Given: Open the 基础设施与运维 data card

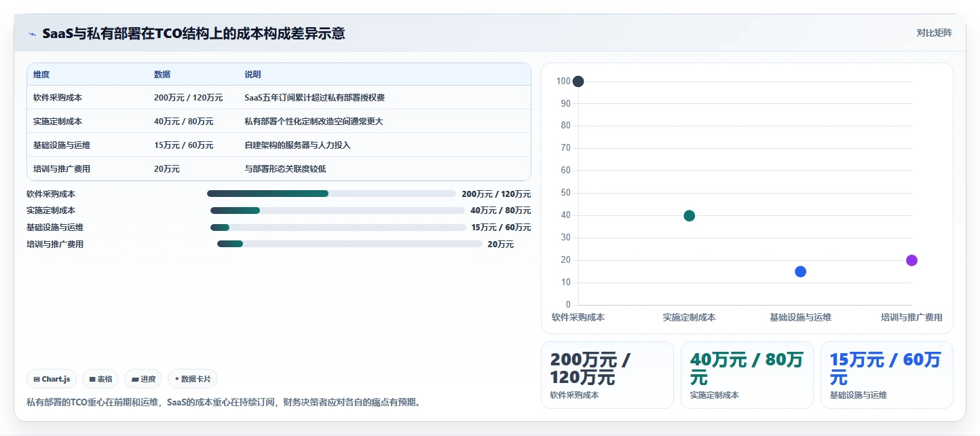Looking at the screenshot, I should (887, 375).
